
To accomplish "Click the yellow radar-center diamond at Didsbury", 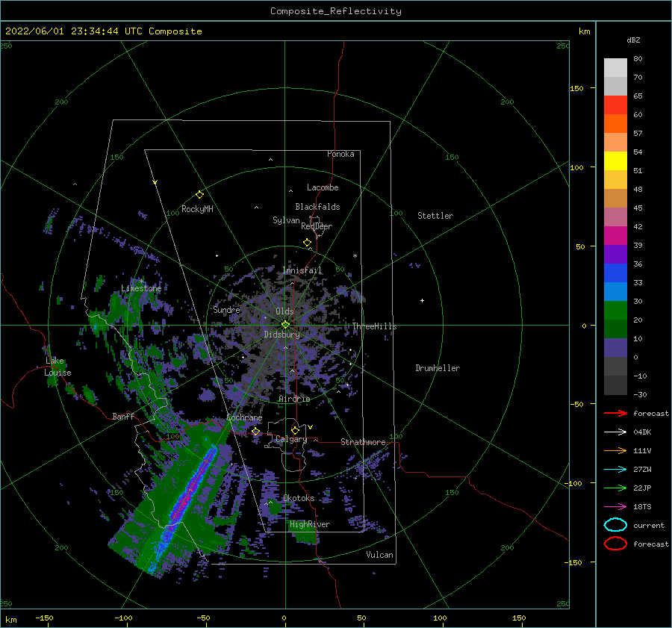I will (x=285, y=325).
